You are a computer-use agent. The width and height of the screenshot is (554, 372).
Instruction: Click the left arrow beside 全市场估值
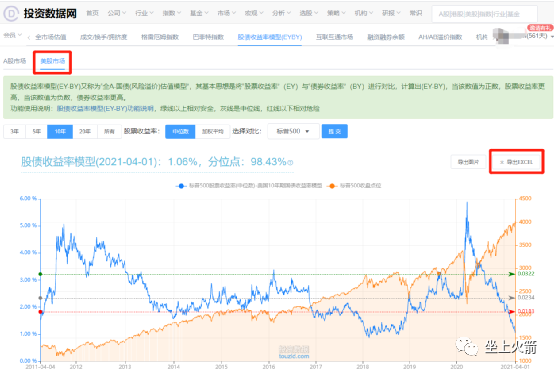tap(29, 37)
